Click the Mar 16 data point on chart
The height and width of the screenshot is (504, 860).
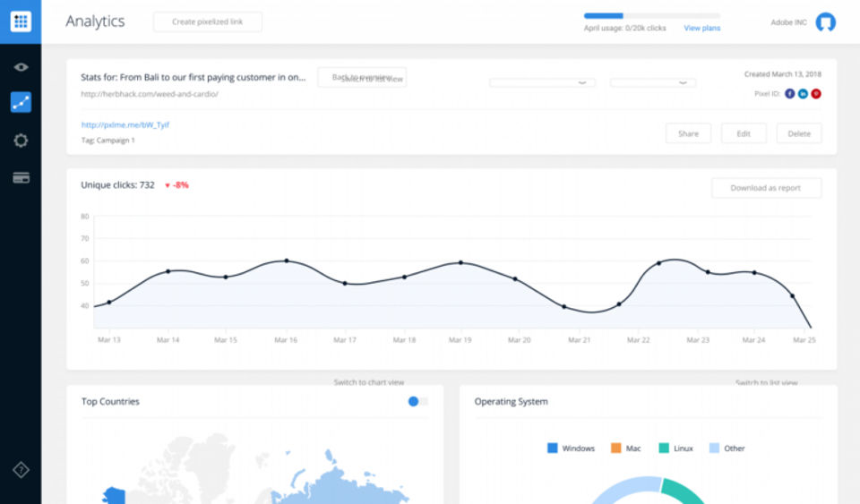[287, 261]
